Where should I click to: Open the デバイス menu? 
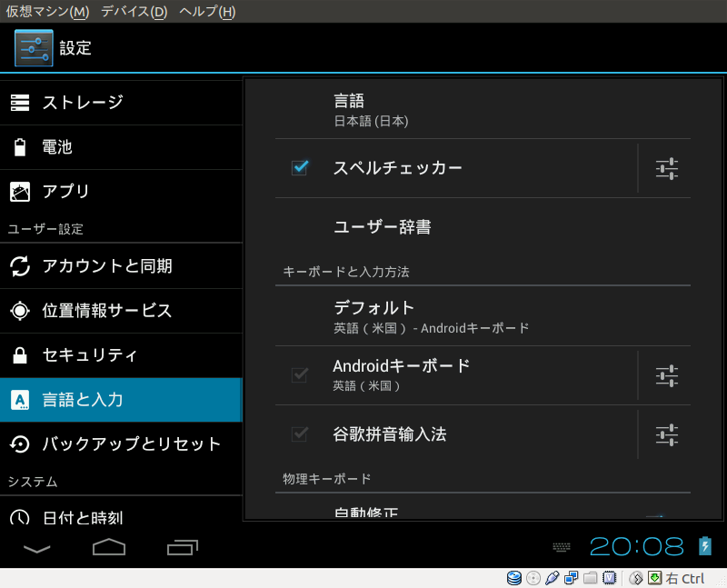click(134, 12)
